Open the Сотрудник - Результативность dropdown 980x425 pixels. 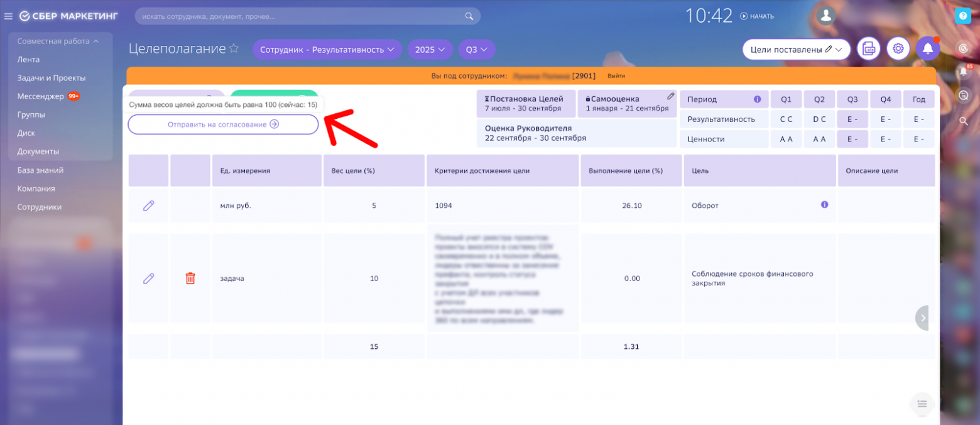point(327,48)
